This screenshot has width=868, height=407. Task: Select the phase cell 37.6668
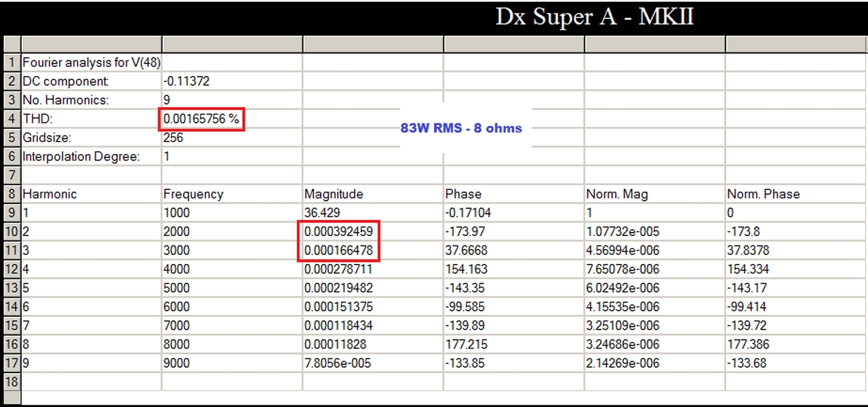tap(514, 250)
